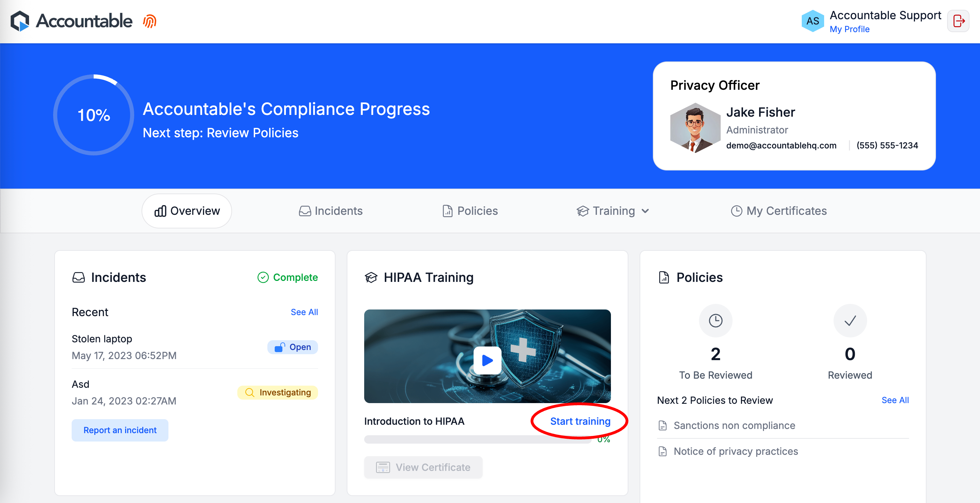
Task: Expand the Training dropdown menu
Action: 613,211
